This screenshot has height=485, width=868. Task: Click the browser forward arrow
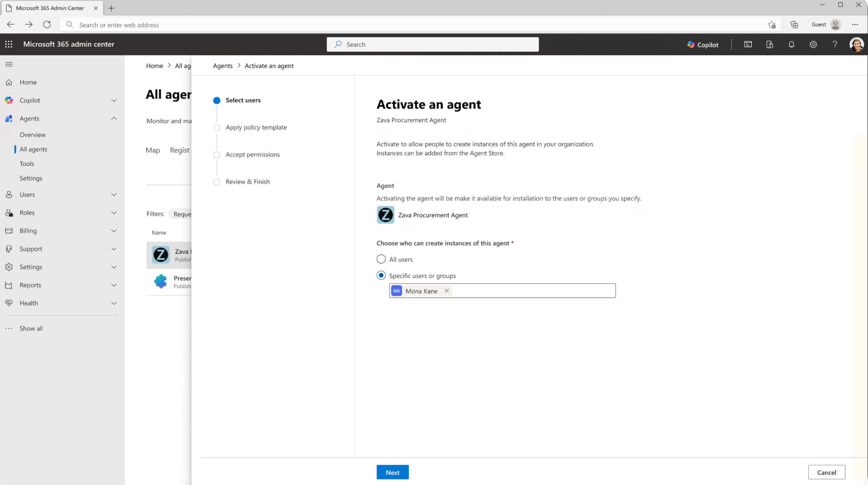tap(29, 25)
